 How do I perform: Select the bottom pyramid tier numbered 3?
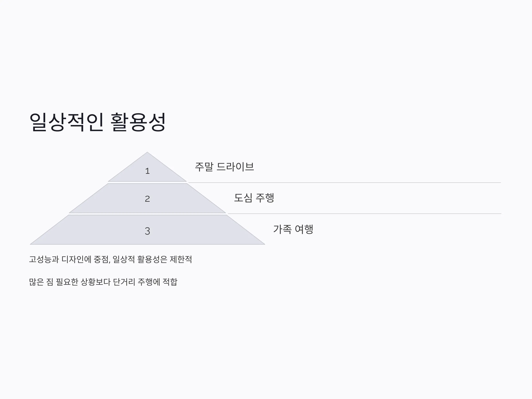(x=147, y=230)
